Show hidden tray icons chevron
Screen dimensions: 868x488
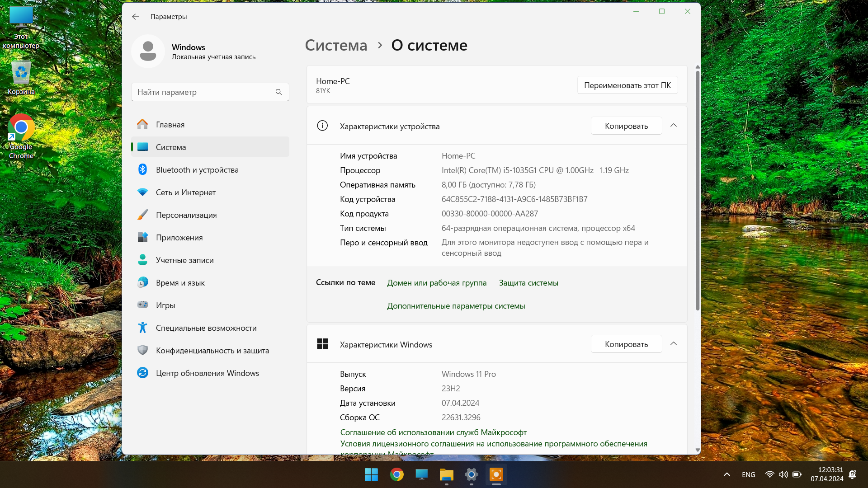727,474
